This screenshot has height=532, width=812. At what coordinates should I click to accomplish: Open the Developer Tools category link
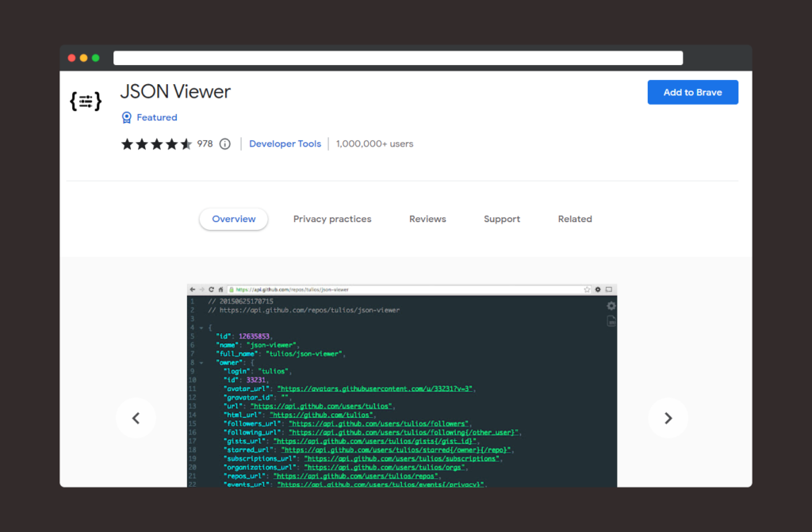(285, 144)
